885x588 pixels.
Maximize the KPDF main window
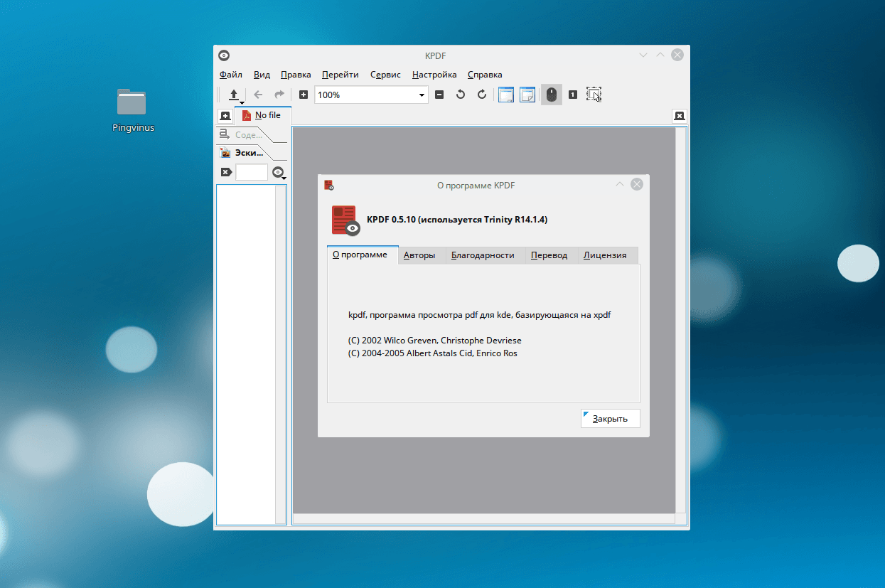(660, 55)
